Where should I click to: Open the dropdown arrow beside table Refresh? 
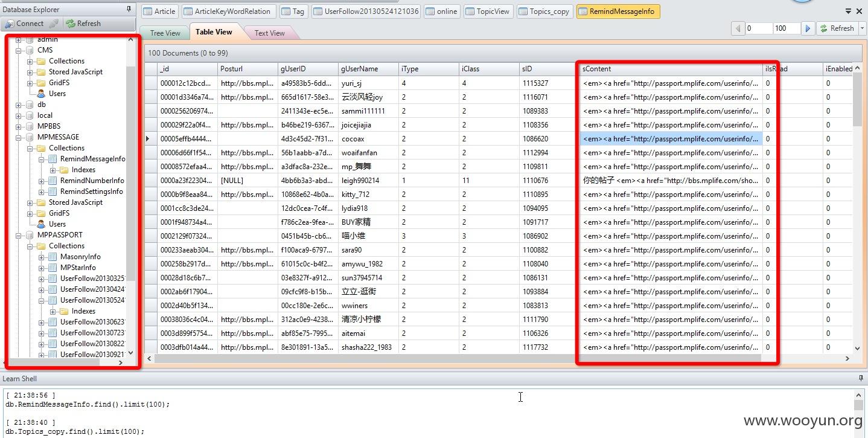tap(862, 28)
